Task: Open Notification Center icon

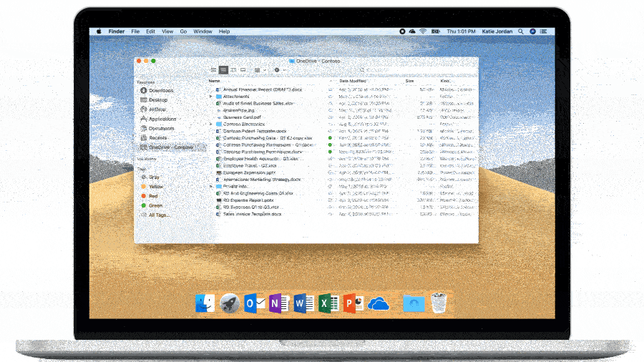Action: coord(543,31)
